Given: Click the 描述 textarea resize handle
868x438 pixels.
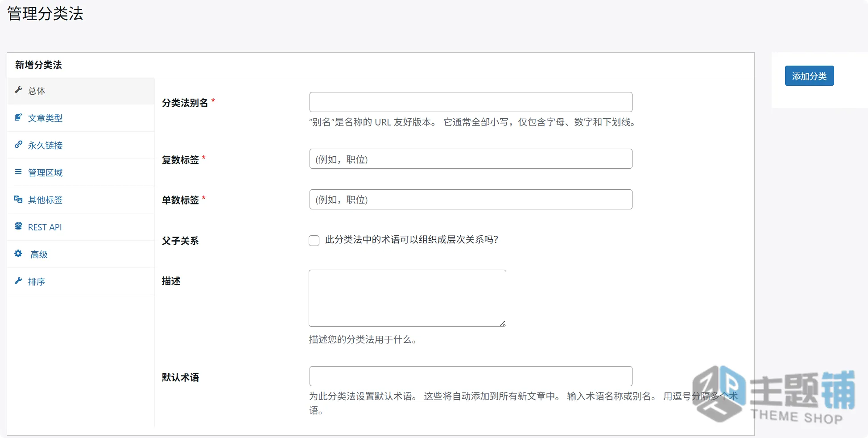Looking at the screenshot, I should click(x=503, y=323).
